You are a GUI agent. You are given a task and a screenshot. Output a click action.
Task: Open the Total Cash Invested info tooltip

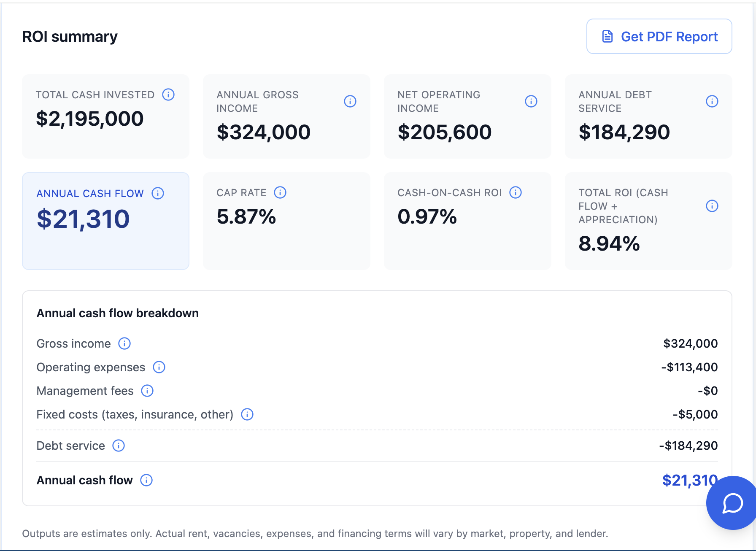168,95
